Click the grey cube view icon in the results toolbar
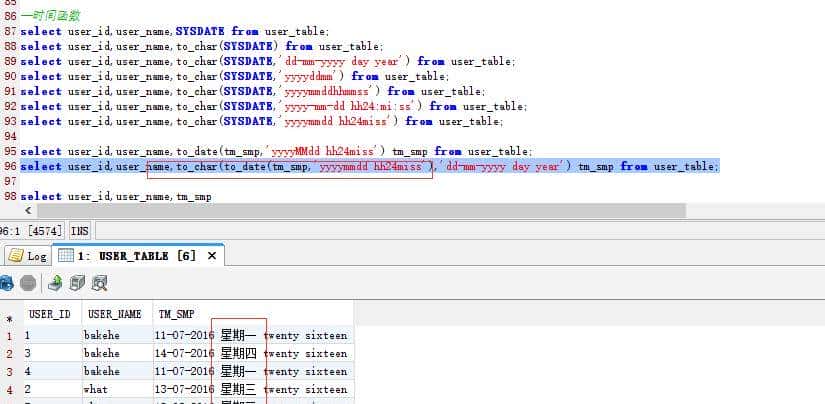The height and width of the screenshot is (404, 825). [x=77, y=284]
